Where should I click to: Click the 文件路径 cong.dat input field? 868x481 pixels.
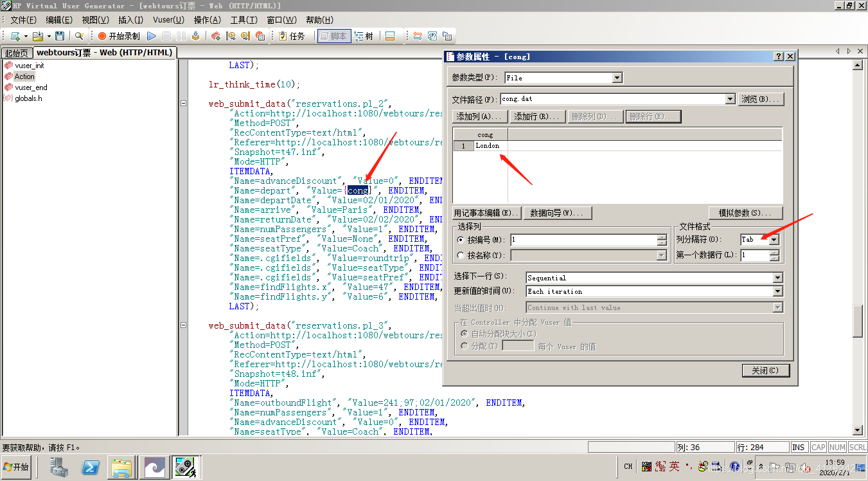(x=612, y=99)
